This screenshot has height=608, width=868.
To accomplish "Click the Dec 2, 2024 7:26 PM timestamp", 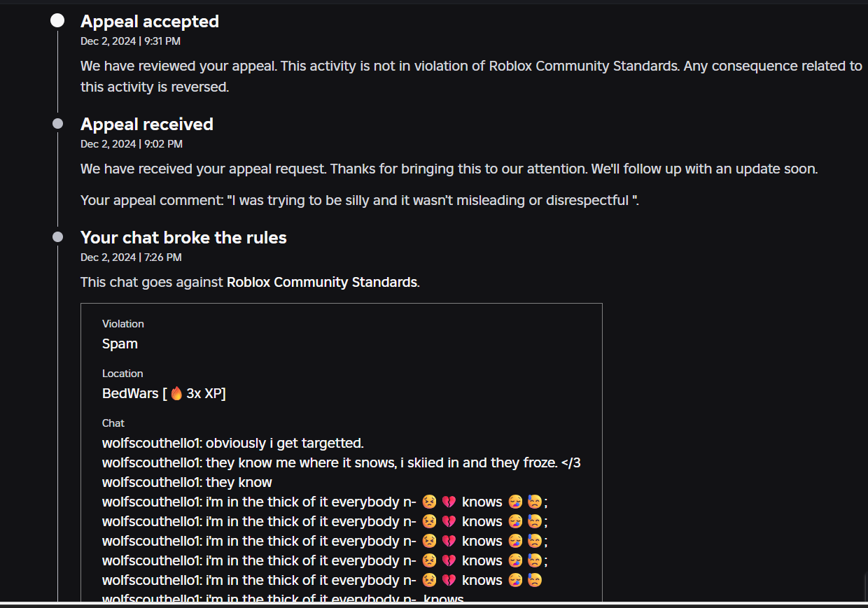I will [x=131, y=257].
